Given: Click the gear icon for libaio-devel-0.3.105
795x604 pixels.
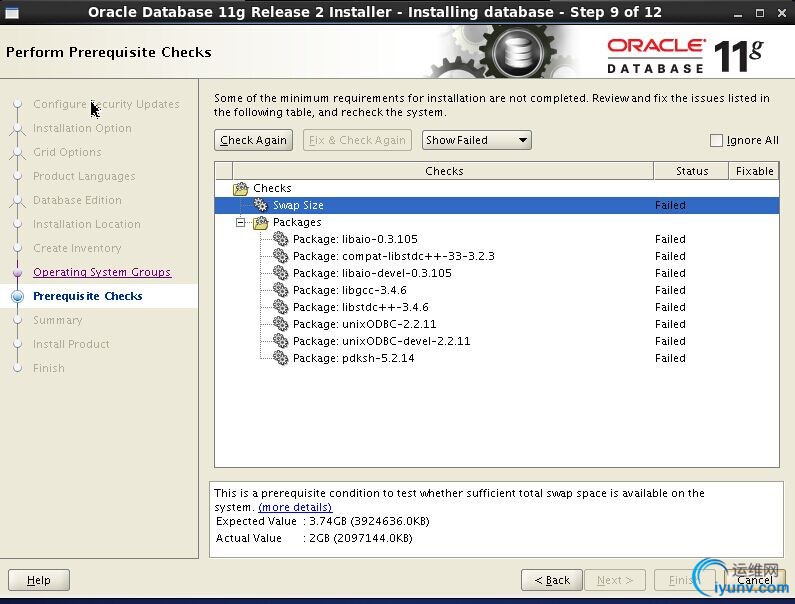Looking at the screenshot, I should point(280,273).
